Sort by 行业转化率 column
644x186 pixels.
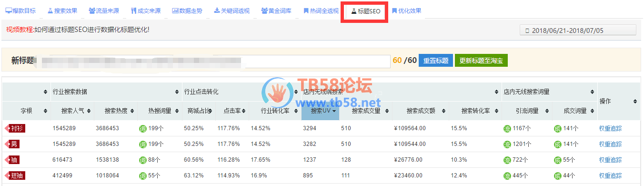[x=275, y=111]
